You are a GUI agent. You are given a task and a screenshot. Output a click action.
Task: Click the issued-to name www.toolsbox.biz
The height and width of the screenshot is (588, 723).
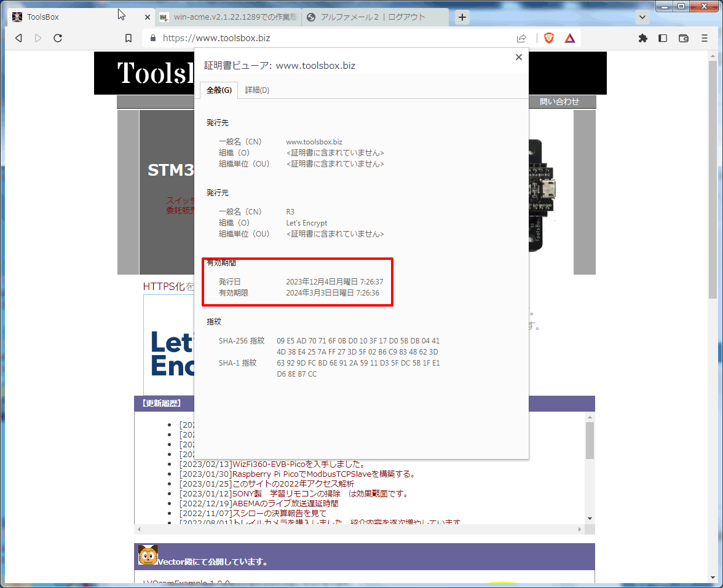coord(314,142)
